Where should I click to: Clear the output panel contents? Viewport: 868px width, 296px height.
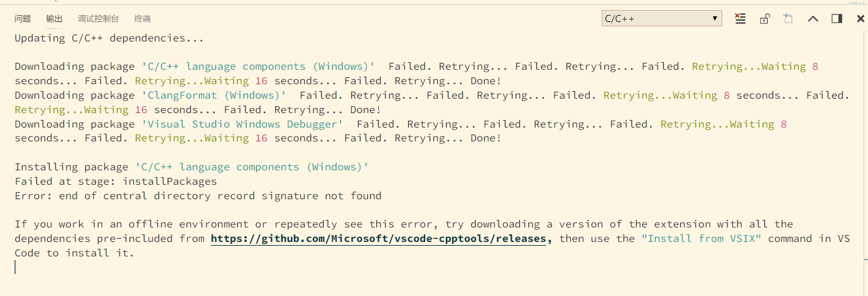click(x=741, y=19)
